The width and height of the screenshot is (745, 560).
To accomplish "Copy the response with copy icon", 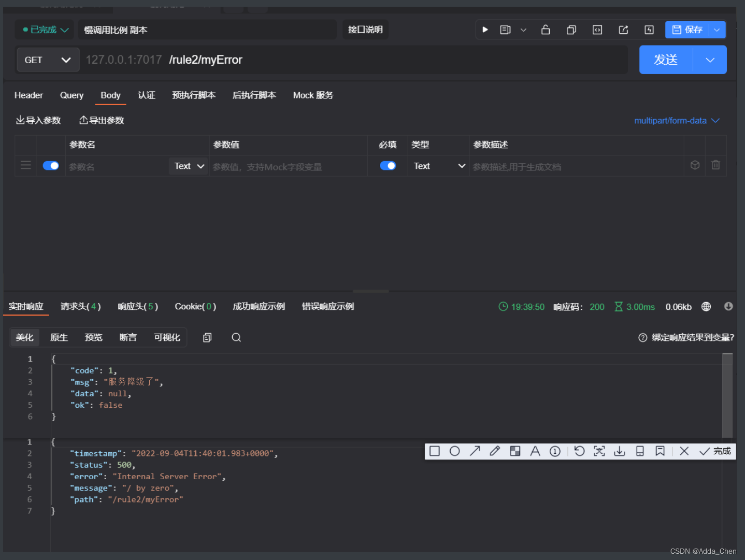I will pos(207,337).
